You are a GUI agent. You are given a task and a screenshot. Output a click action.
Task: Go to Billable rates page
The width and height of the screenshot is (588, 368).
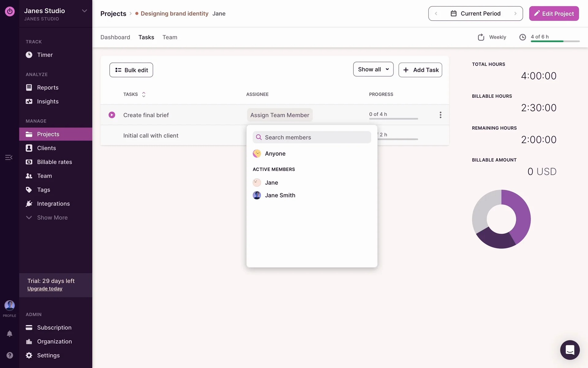coord(54,162)
